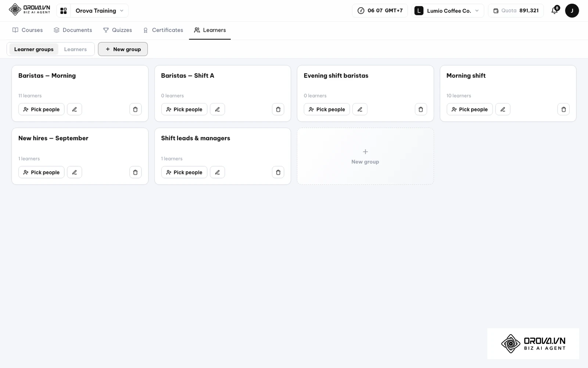Image resolution: width=588 pixels, height=368 pixels.
Task: Click the New group button in toolbar
Action: (123, 49)
